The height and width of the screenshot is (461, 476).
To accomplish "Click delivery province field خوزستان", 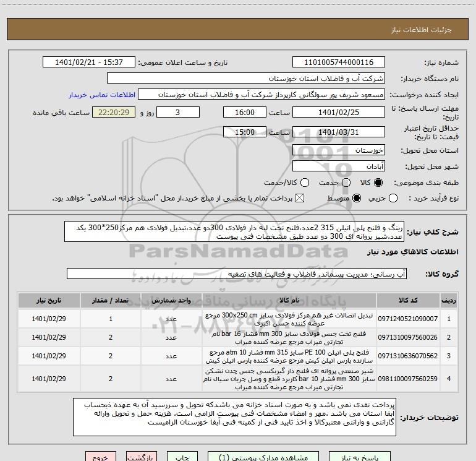I will [x=339, y=150].
